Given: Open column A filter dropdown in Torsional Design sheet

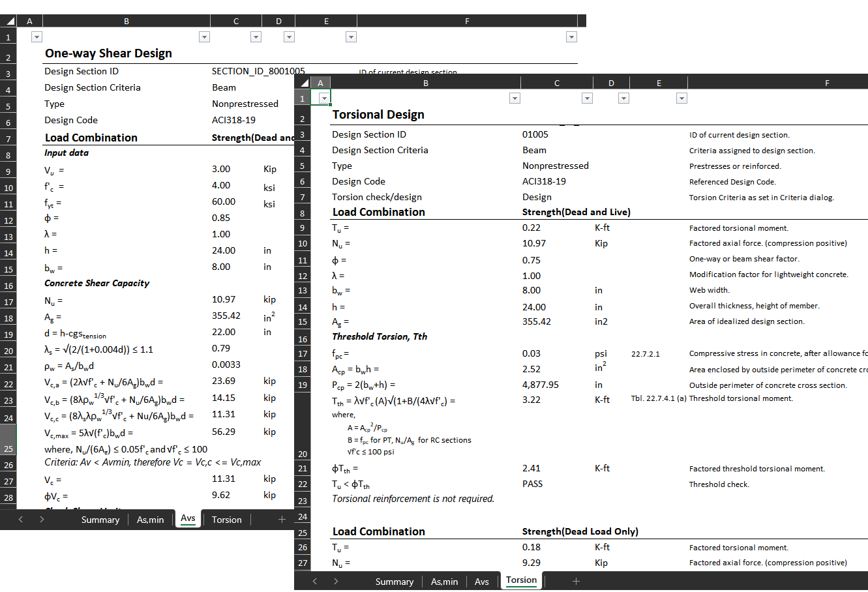Looking at the screenshot, I should tap(324, 98).
